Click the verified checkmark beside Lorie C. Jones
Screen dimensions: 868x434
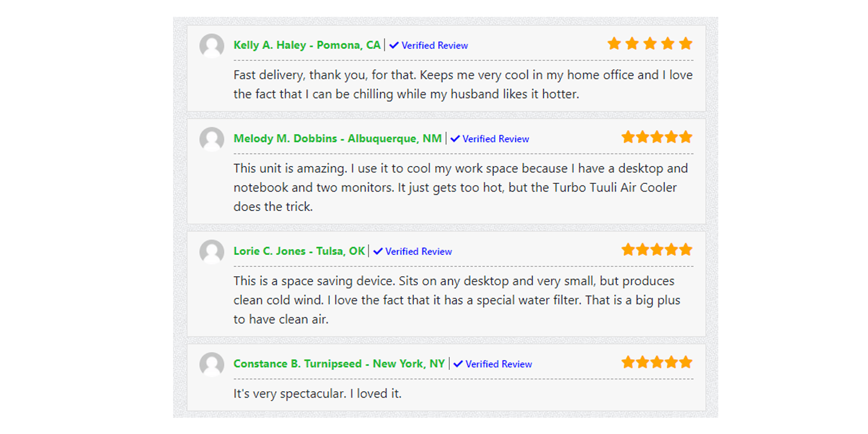378,251
